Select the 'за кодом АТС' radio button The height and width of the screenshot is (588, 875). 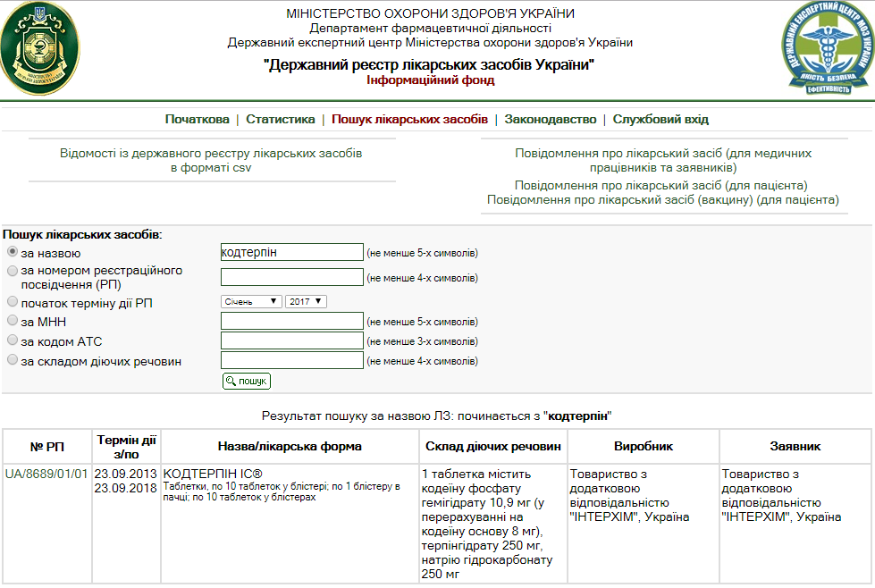click(13, 340)
